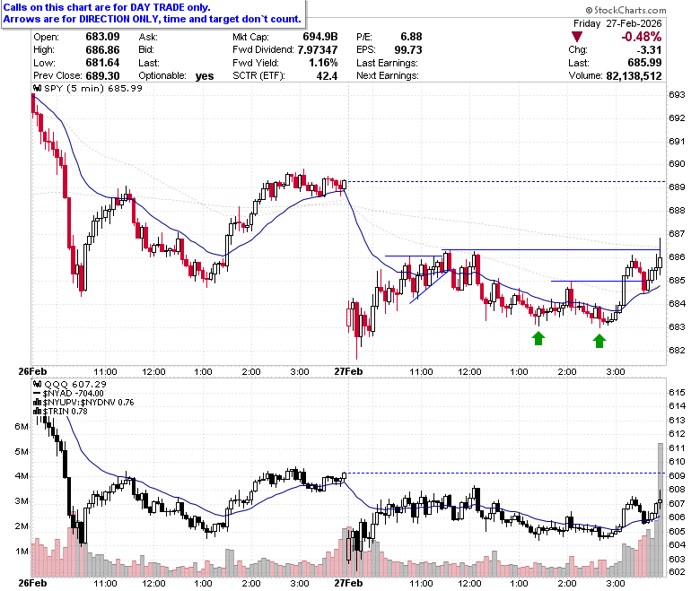This screenshot has width=700, height=591.
Task: Click the Volume 82,138,512 figure
Action: tap(634, 76)
